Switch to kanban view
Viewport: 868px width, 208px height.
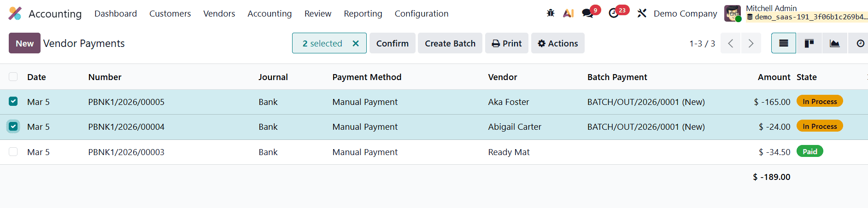coord(809,43)
